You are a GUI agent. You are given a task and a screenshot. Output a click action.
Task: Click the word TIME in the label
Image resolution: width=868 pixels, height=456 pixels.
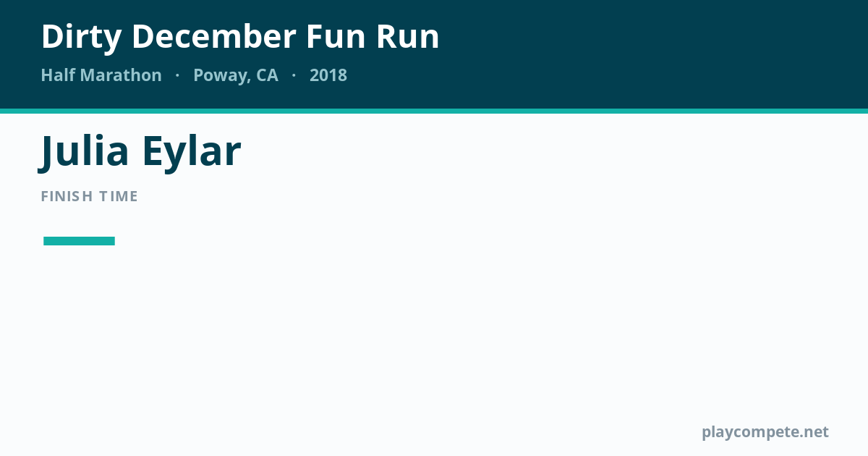point(119,196)
